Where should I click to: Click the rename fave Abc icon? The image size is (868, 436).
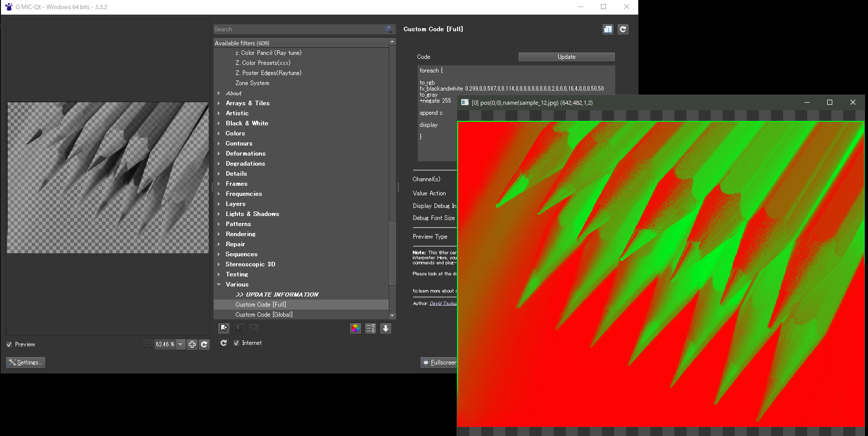click(254, 328)
